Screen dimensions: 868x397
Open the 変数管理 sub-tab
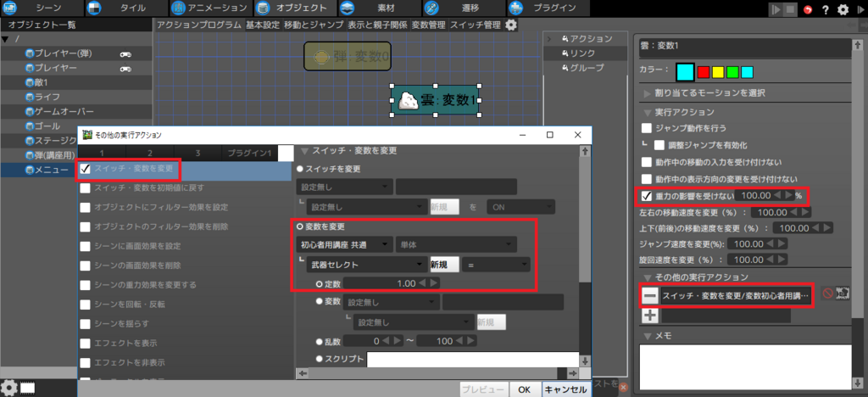pos(428,25)
